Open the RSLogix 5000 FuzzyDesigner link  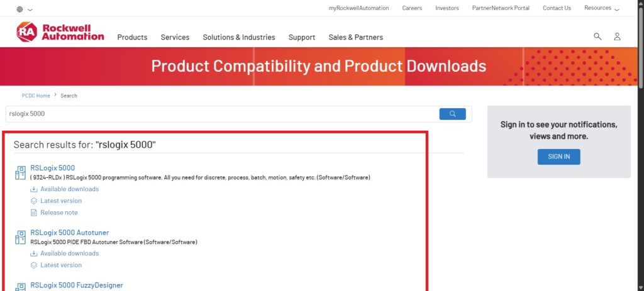76,285
